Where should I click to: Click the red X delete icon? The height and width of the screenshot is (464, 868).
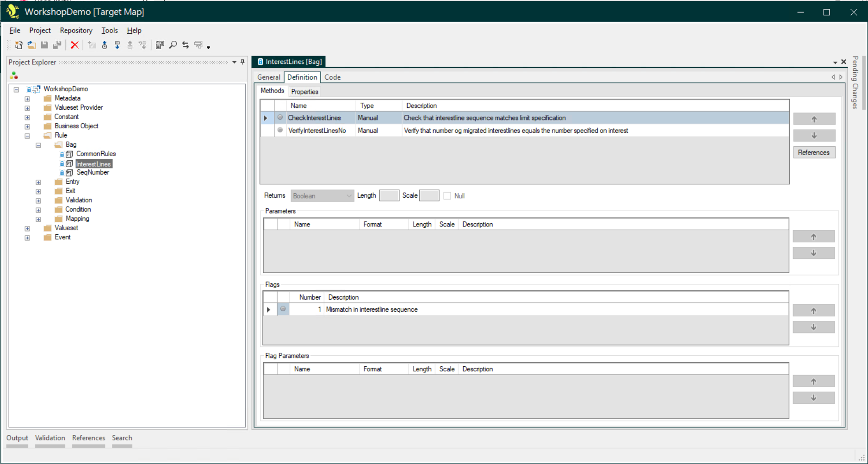pyautogui.click(x=74, y=45)
